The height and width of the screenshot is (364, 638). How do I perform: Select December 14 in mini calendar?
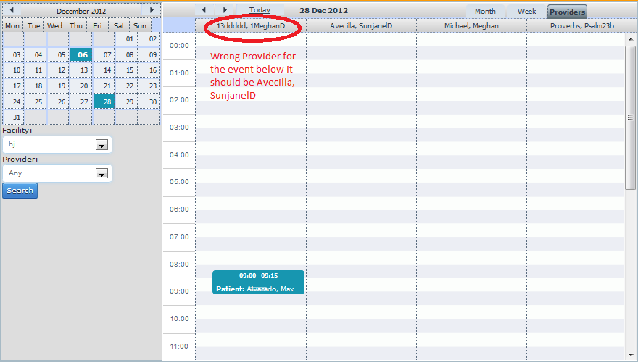[104, 70]
